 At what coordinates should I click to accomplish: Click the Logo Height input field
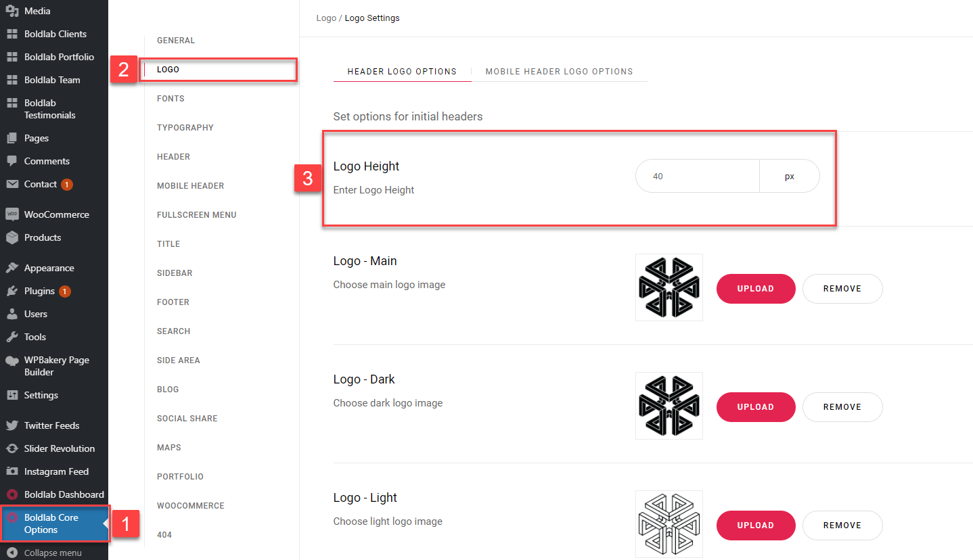pyautogui.click(x=697, y=176)
